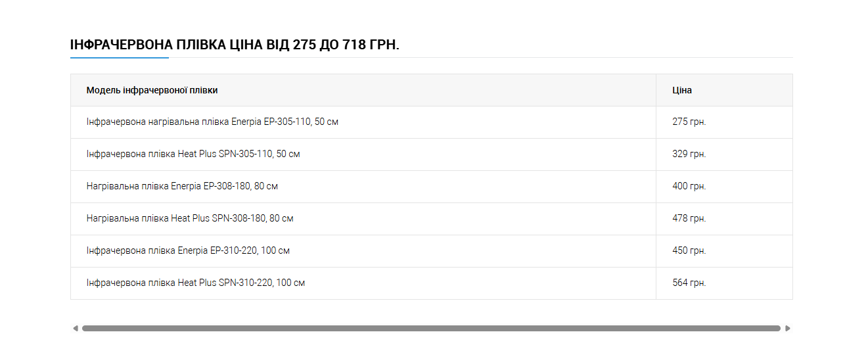Select the Enerpia EP-308-180, 80 см row
Image resolution: width=868 pixels, height=353 pixels.
(431, 187)
